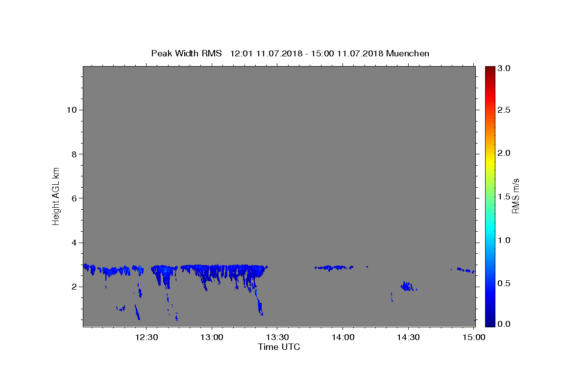This screenshot has height=392, width=588.
Task: Click the blue cloud patch near 14:30
Action: 407,286
